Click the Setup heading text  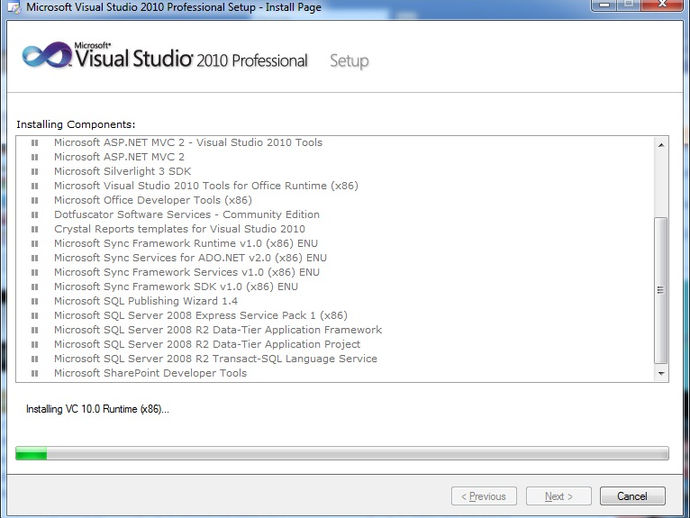click(349, 61)
